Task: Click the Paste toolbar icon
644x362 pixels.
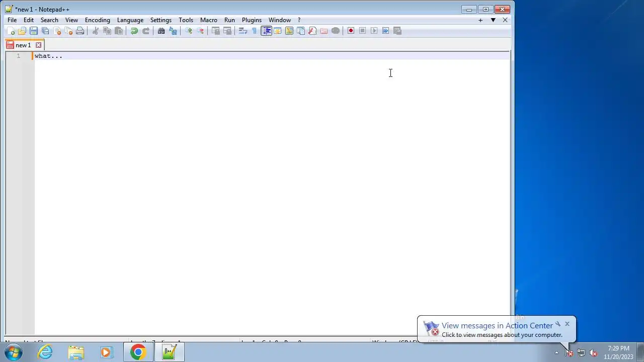Action: click(119, 31)
